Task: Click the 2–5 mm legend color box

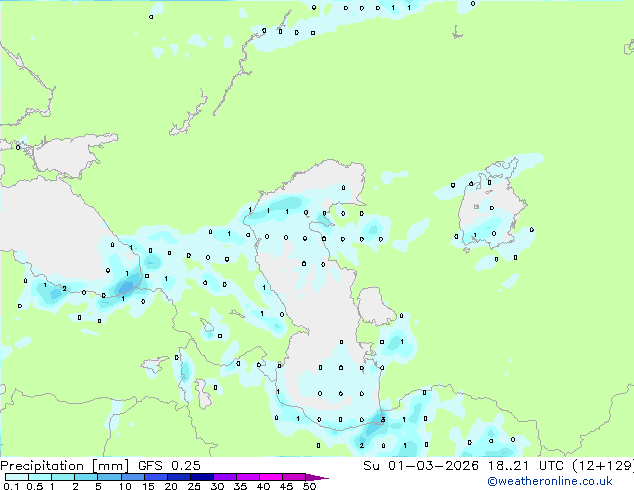Action: 86,477
